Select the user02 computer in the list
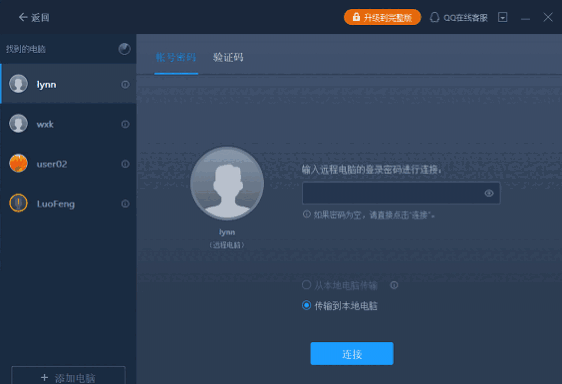 pos(68,163)
